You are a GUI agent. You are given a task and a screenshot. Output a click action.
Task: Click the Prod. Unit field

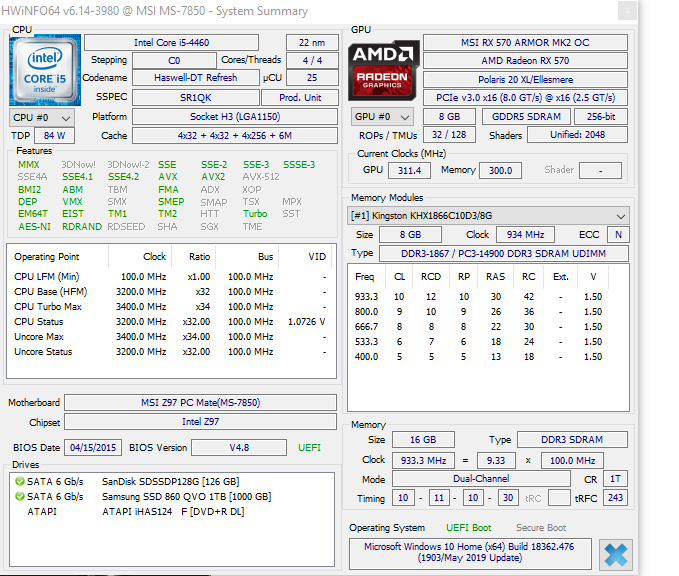point(300,98)
